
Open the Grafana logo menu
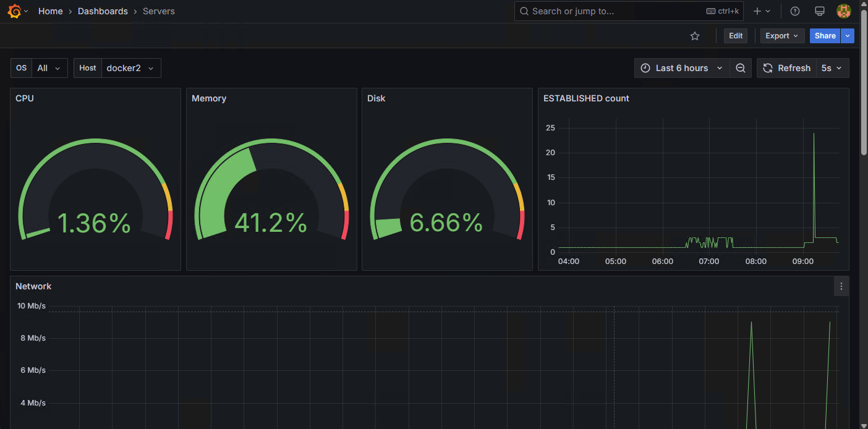(x=15, y=11)
